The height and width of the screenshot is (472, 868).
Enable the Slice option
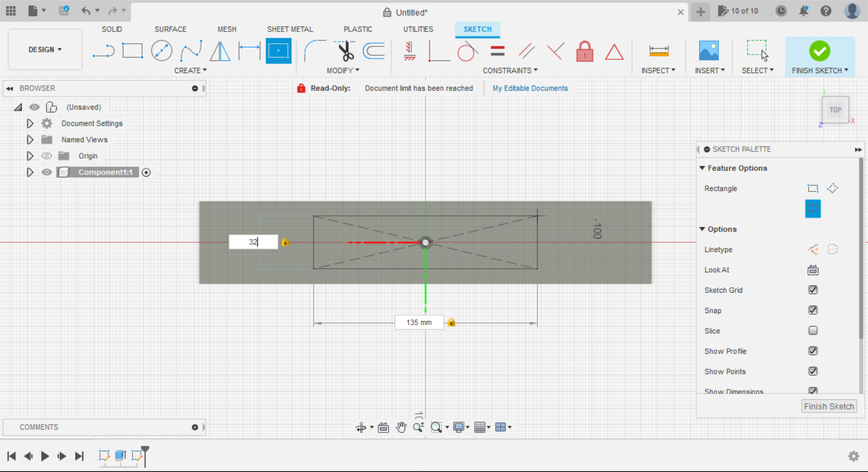(812, 331)
